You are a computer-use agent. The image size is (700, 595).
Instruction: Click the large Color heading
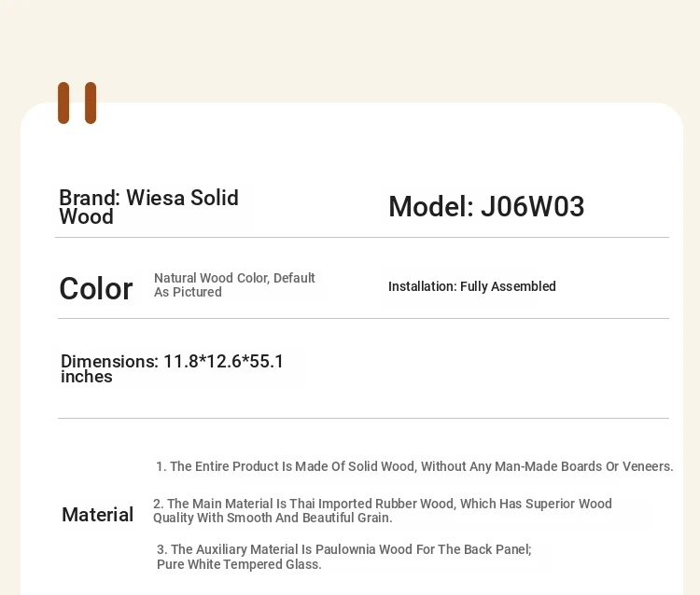coord(95,288)
